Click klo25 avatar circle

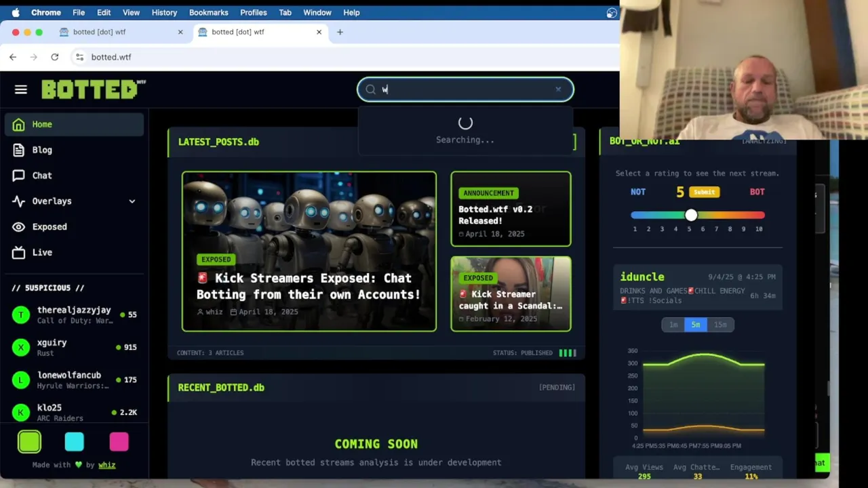(21, 412)
